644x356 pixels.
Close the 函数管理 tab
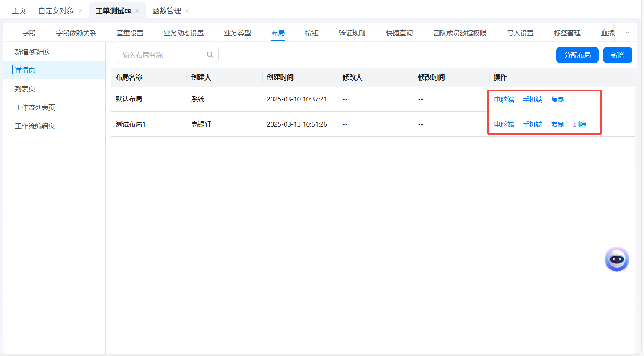187,11
